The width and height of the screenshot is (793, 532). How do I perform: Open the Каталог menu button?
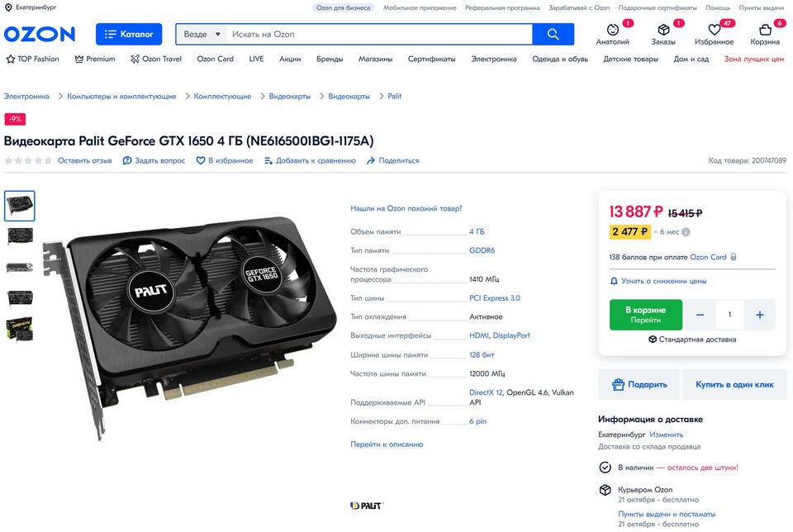click(129, 35)
